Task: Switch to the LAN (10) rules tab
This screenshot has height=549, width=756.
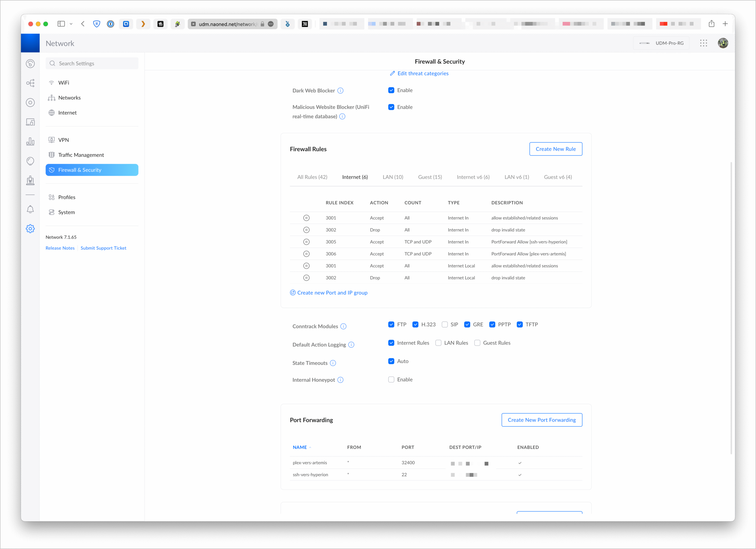Action: tap(393, 177)
